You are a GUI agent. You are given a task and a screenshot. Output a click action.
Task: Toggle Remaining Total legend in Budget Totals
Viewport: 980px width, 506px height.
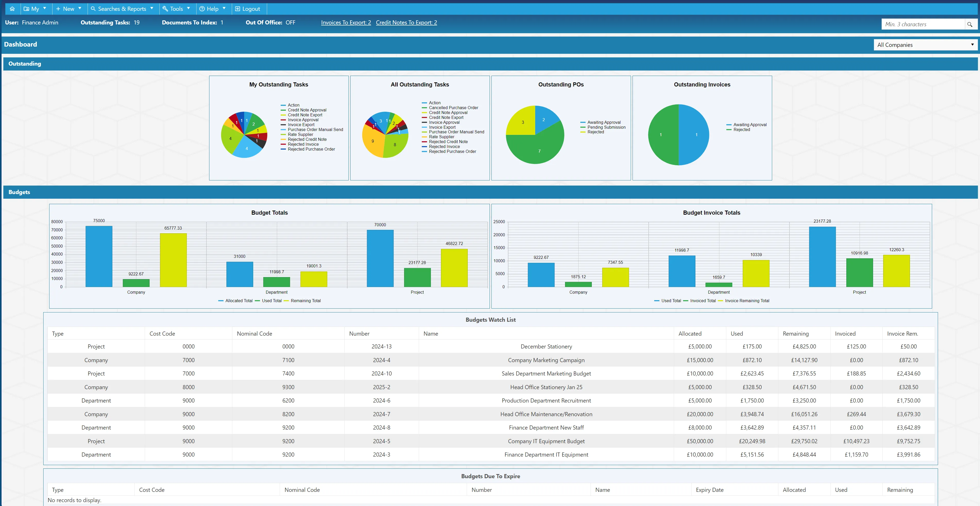tap(302, 301)
